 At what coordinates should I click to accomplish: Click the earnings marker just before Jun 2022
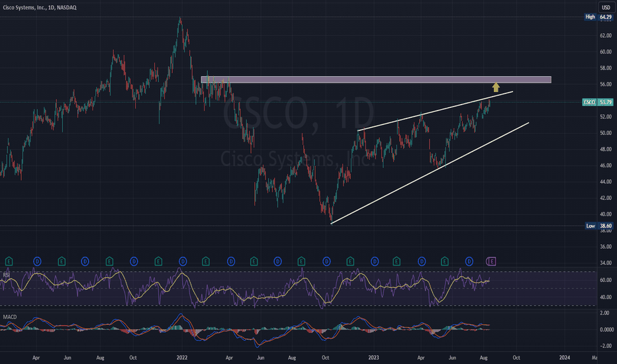254,261
